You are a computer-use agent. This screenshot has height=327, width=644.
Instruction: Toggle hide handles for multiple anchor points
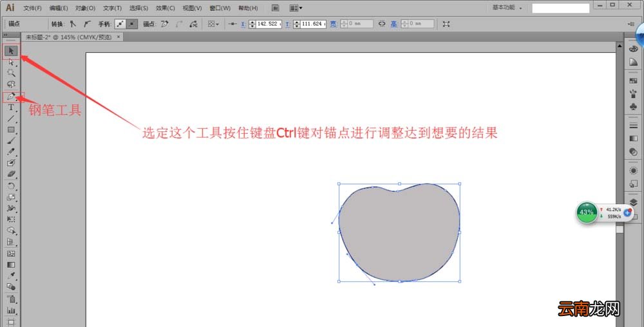click(131, 24)
